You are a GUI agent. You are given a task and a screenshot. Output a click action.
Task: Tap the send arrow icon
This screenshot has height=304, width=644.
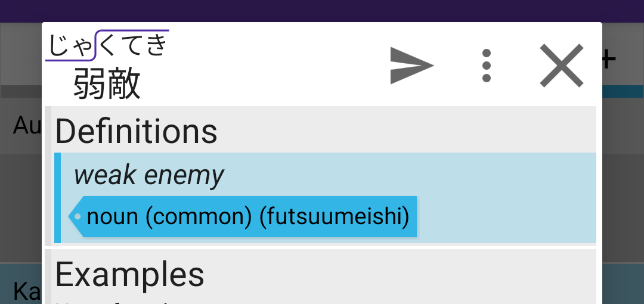click(x=411, y=66)
